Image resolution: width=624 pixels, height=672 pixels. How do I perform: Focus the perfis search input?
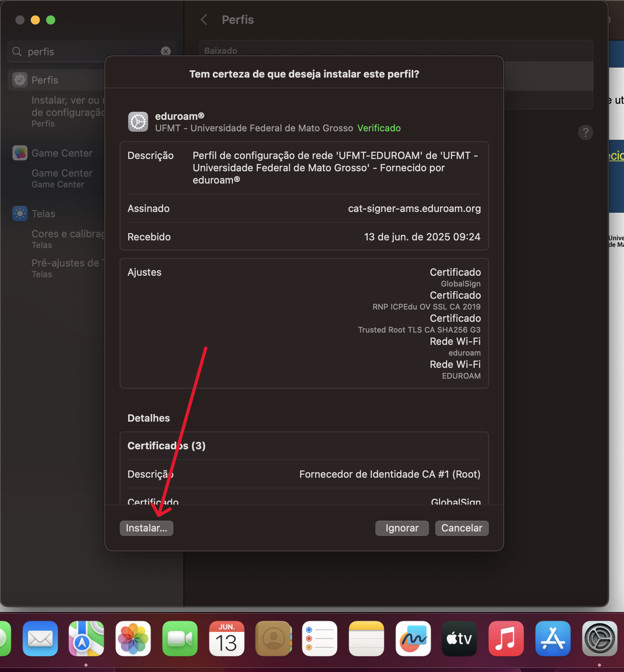[x=91, y=51]
